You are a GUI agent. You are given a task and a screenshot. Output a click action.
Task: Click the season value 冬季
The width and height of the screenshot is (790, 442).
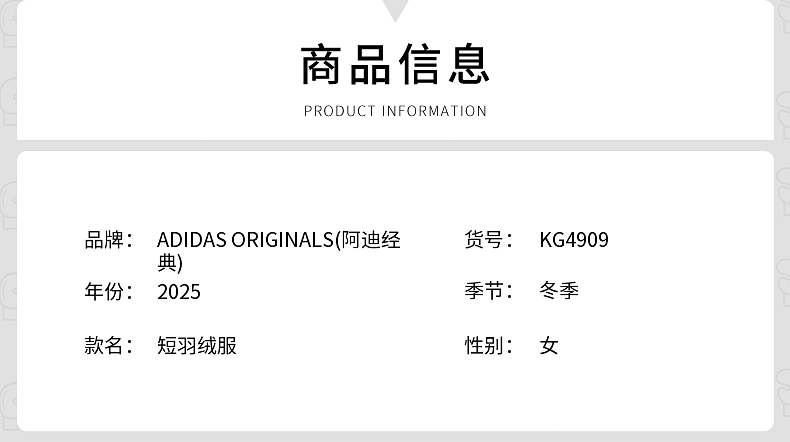(559, 291)
